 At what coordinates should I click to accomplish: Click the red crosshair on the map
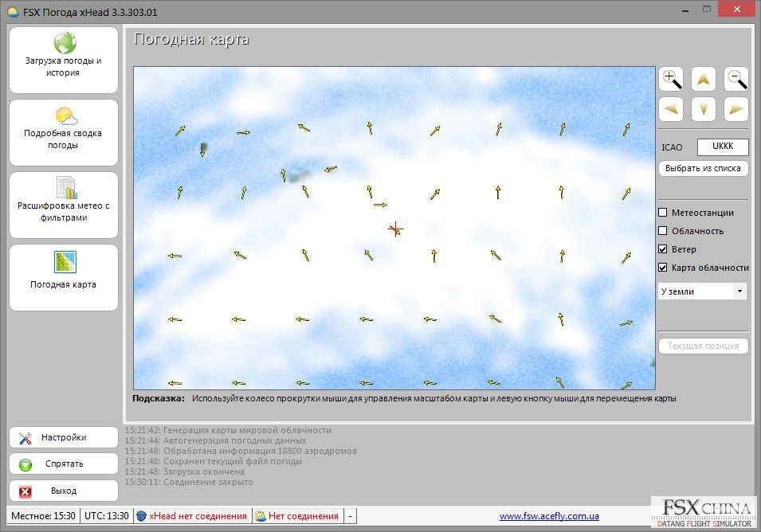pyautogui.click(x=395, y=229)
